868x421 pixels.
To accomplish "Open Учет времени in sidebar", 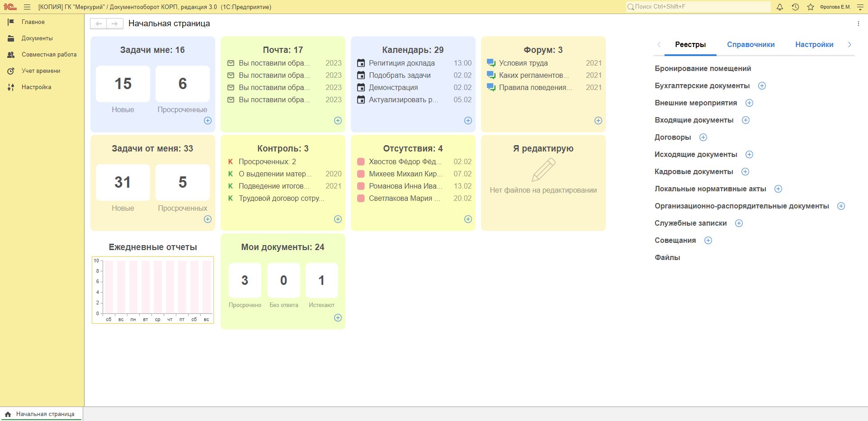I will pos(41,71).
